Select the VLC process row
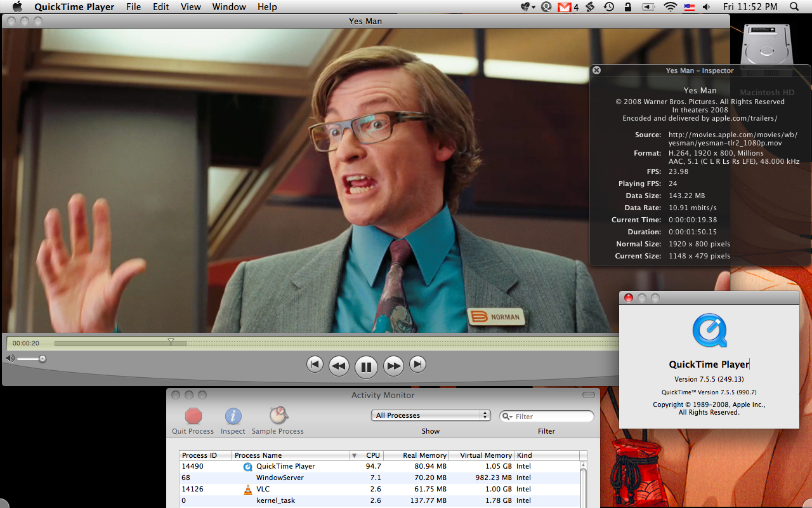The height and width of the screenshot is (508, 812). click(x=379, y=489)
